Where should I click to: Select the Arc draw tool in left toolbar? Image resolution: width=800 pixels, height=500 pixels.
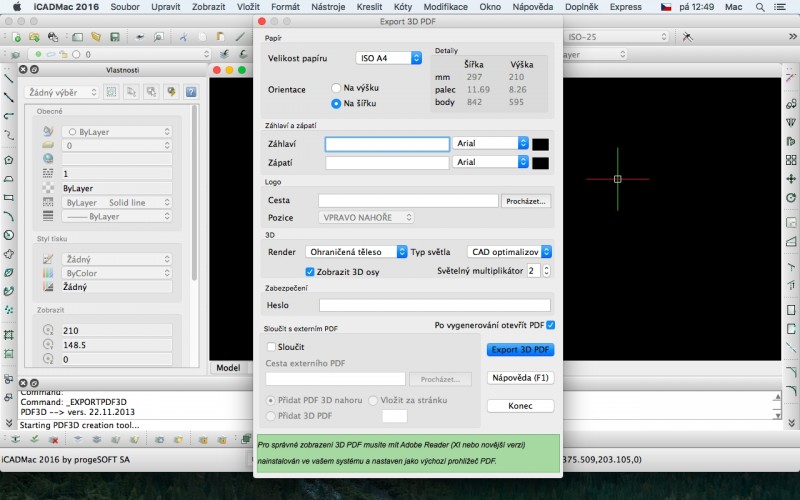(x=8, y=216)
